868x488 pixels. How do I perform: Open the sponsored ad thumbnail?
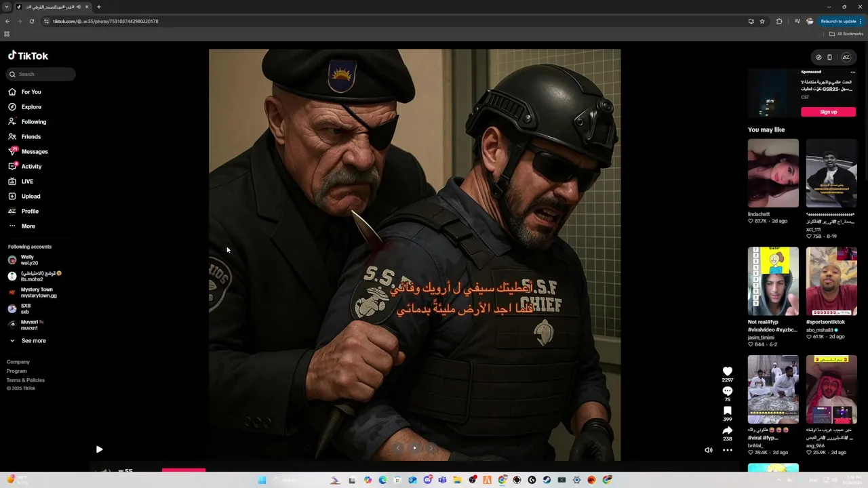tap(772, 93)
